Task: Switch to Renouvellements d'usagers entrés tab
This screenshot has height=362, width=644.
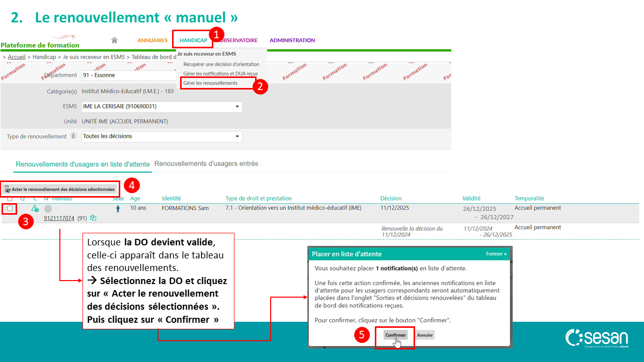Action: (x=206, y=164)
